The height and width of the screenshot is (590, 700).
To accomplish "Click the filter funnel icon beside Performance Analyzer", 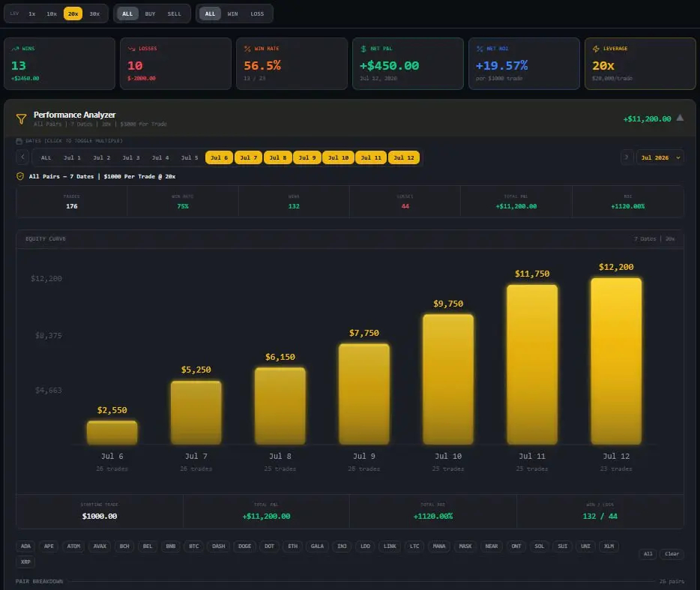I will (x=21, y=118).
